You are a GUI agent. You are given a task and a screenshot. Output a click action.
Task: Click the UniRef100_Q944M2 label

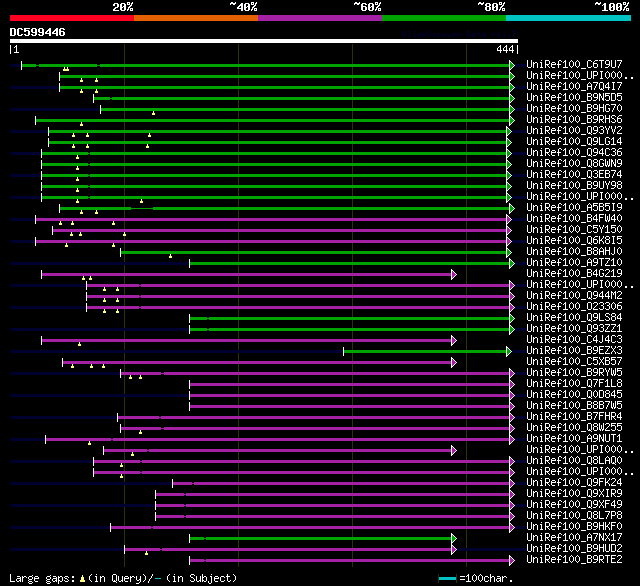[x=574, y=295]
